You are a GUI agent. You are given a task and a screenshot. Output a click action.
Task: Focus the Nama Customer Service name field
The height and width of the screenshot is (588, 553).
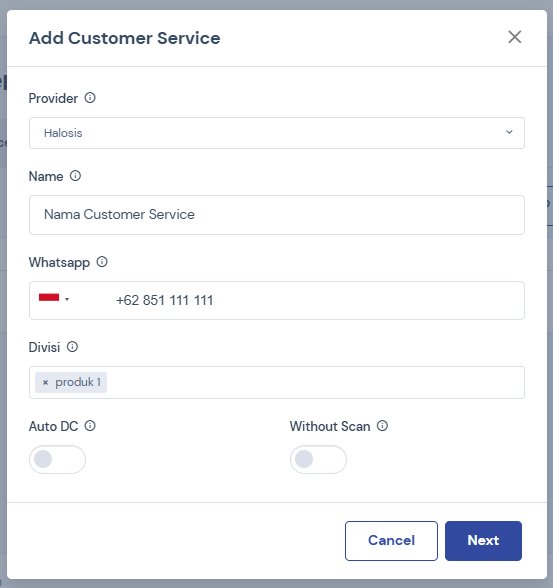[x=277, y=215]
